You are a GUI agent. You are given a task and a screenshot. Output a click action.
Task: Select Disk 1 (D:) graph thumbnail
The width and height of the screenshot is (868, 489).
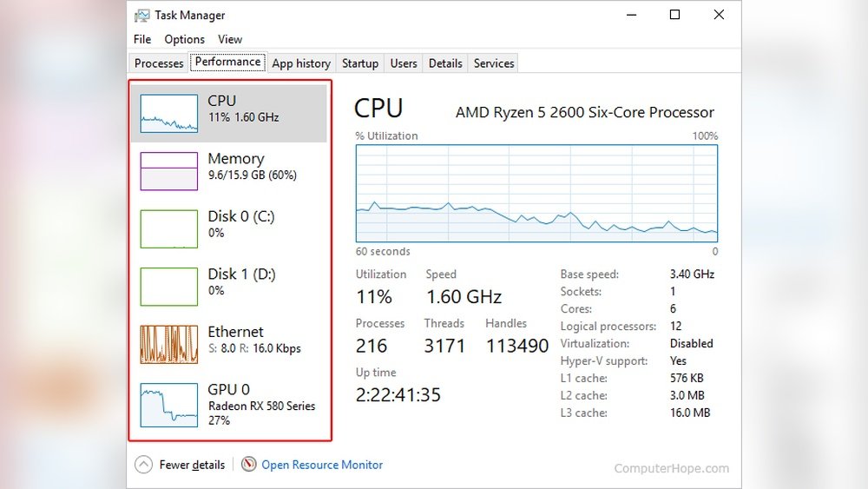[168, 287]
